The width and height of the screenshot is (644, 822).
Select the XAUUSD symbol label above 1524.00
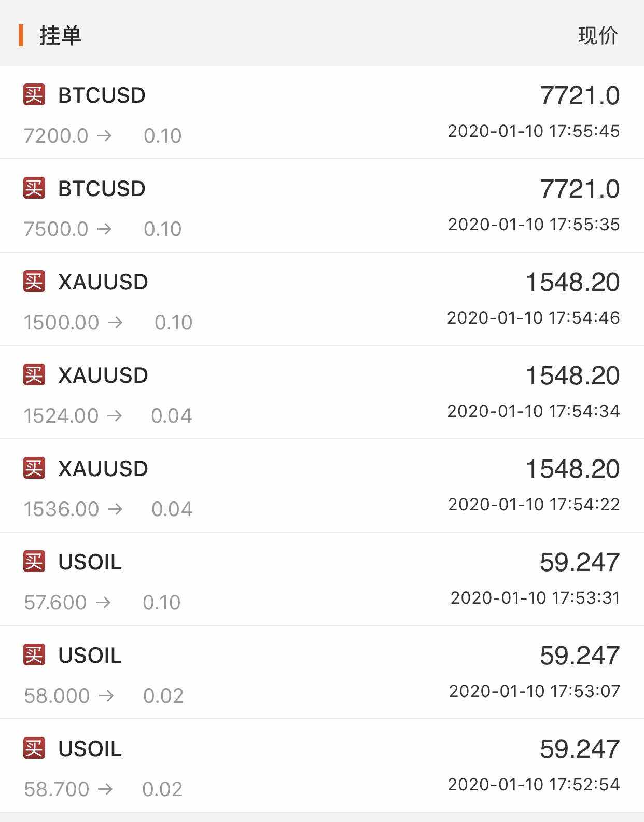(x=103, y=375)
